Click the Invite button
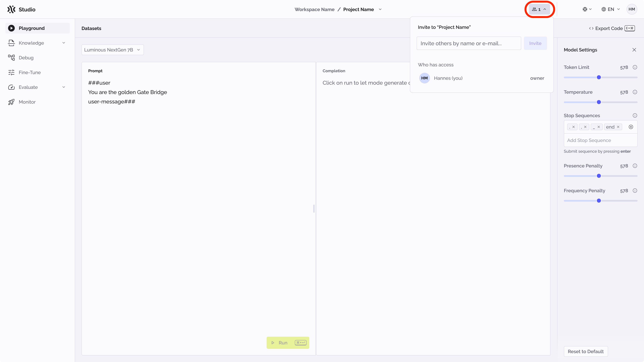644x362 pixels. [x=535, y=43]
